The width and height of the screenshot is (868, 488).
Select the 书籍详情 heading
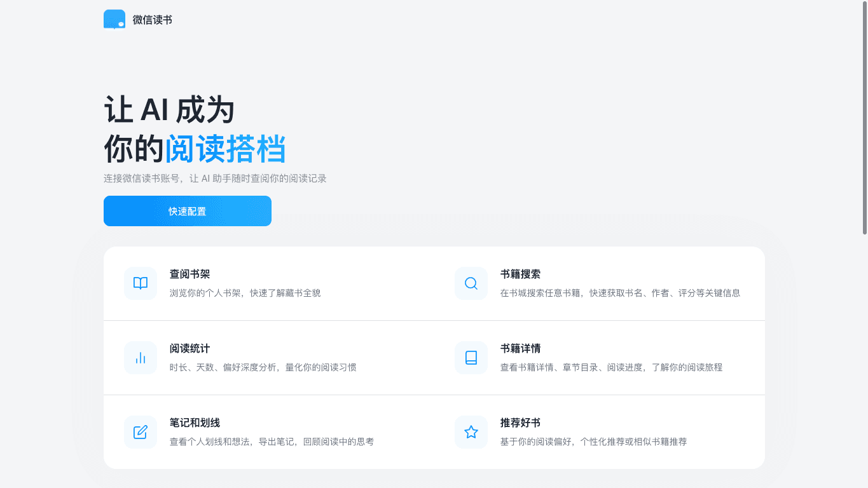tap(520, 349)
